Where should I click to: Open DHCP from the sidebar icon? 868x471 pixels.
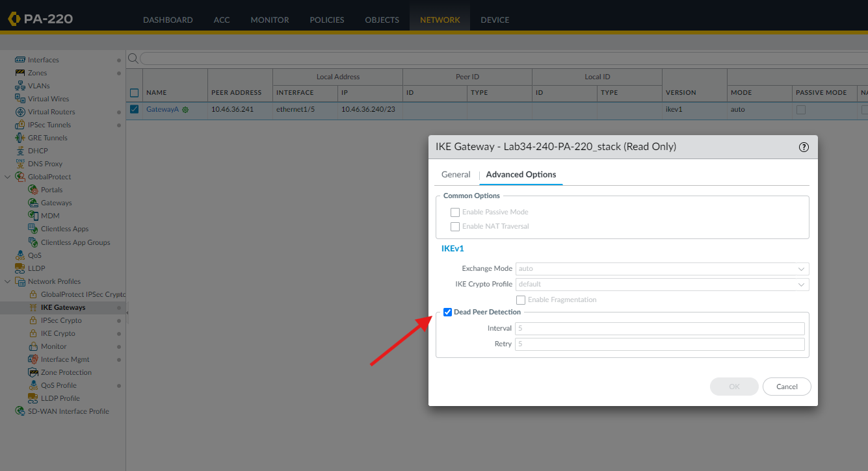[20, 151]
